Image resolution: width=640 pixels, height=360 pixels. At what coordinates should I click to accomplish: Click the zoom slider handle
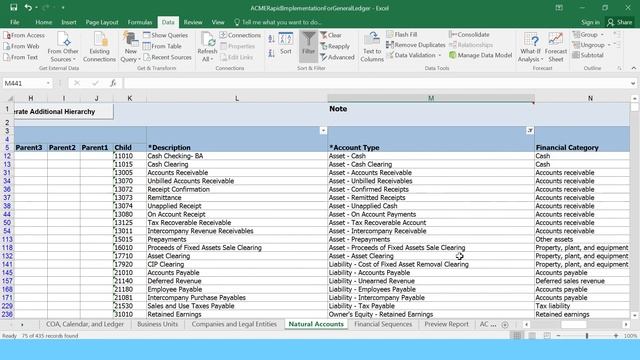click(587, 336)
